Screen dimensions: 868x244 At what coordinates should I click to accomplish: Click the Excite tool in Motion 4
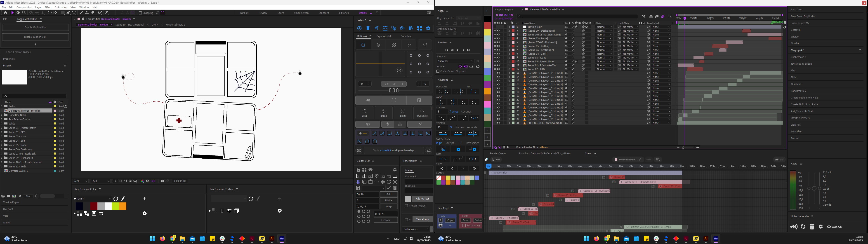[403, 113]
